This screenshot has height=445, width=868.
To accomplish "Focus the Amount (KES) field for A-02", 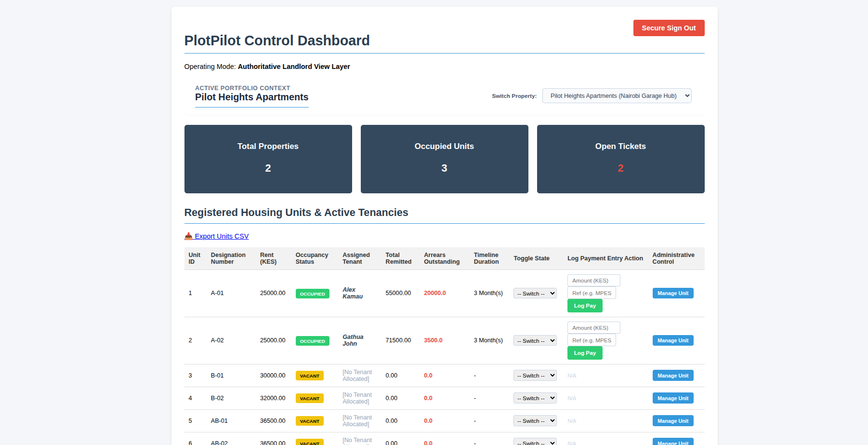I will pyautogui.click(x=593, y=328).
